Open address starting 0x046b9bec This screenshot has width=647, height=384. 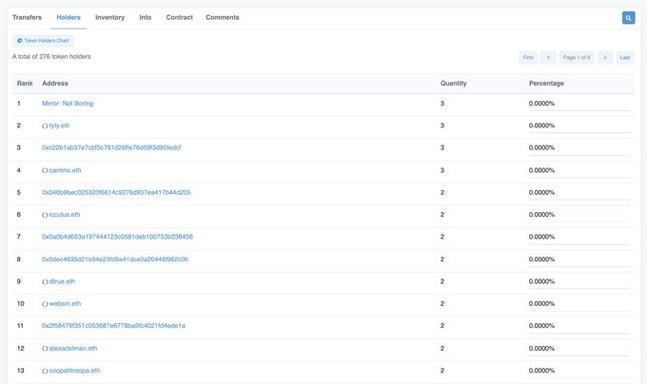click(x=116, y=192)
